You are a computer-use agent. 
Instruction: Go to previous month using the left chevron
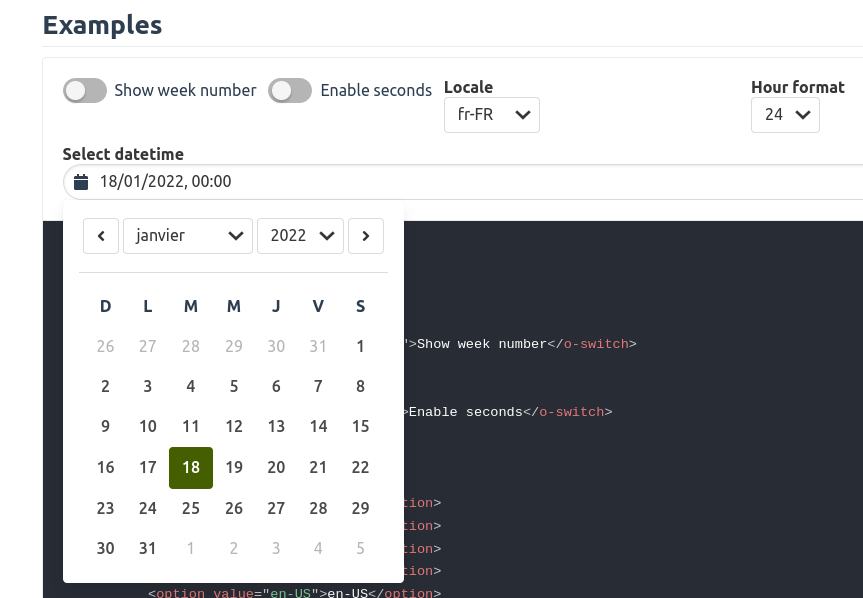click(101, 235)
